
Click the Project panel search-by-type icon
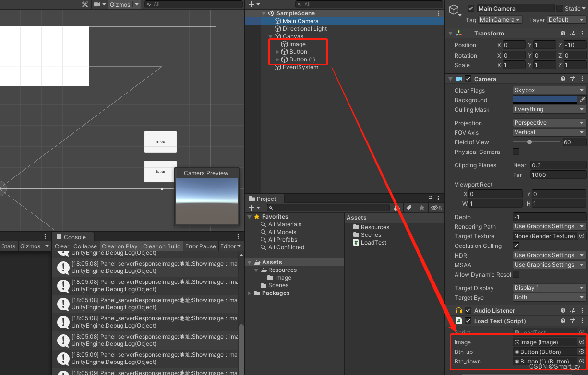click(x=396, y=208)
